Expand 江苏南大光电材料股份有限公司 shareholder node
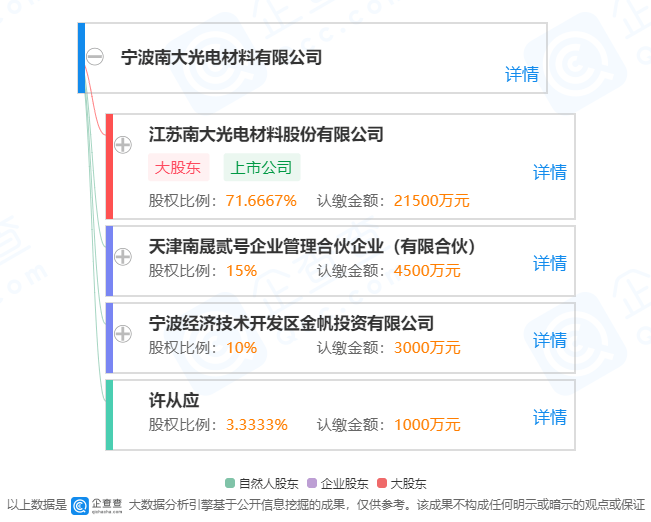The width and height of the screenshot is (651, 522). (123, 145)
